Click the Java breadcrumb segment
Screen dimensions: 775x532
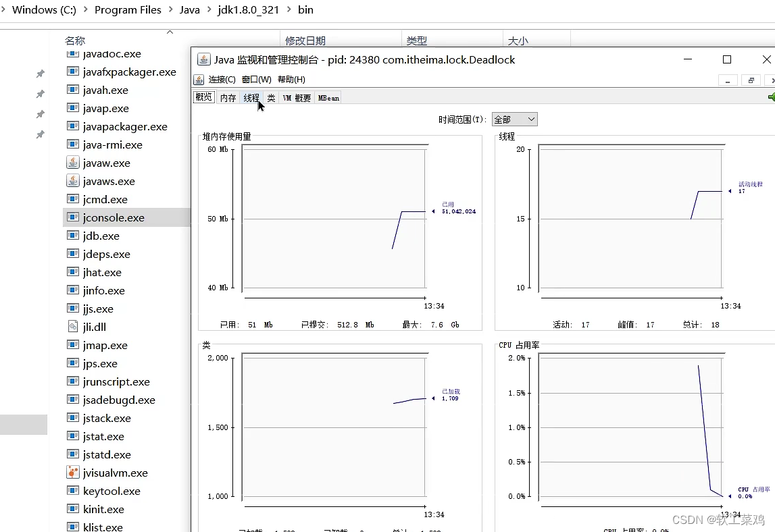point(189,10)
